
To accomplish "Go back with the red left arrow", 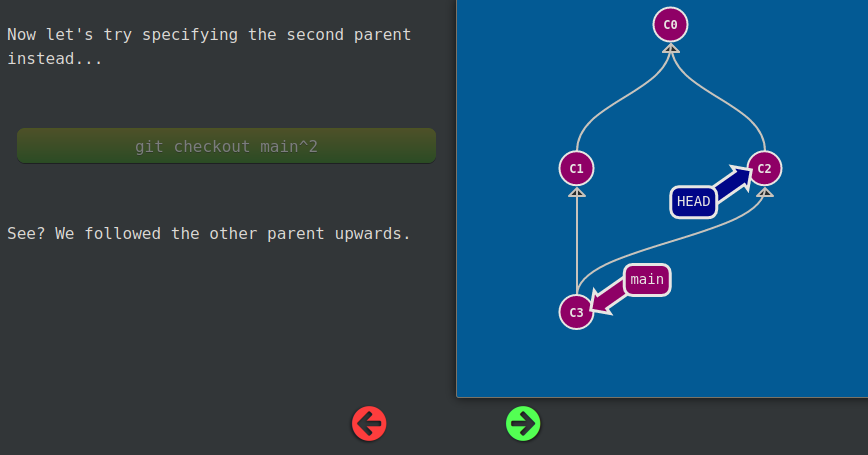I will tap(369, 424).
